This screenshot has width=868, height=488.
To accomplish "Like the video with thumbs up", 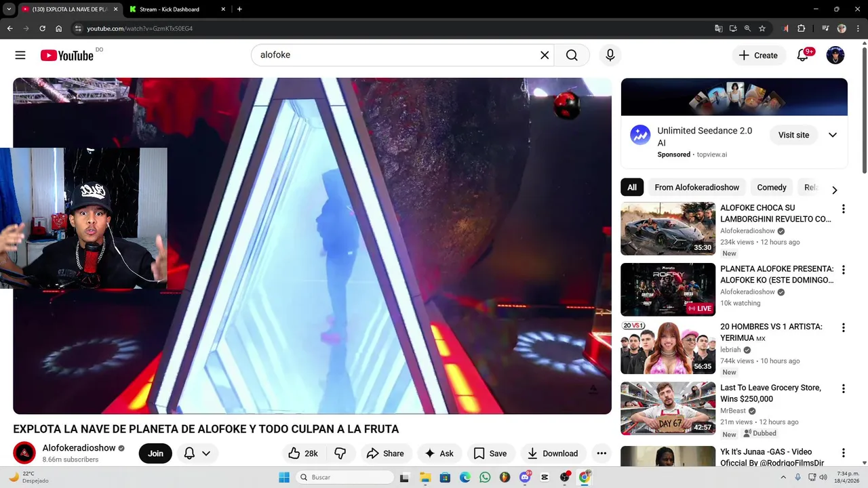I will 303,453.
